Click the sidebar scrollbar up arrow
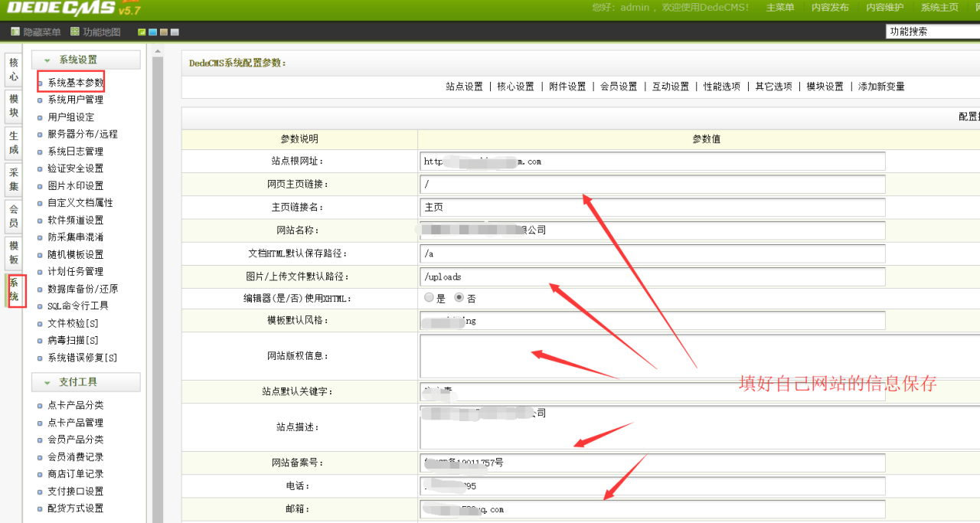980x523 pixels. coord(158,52)
